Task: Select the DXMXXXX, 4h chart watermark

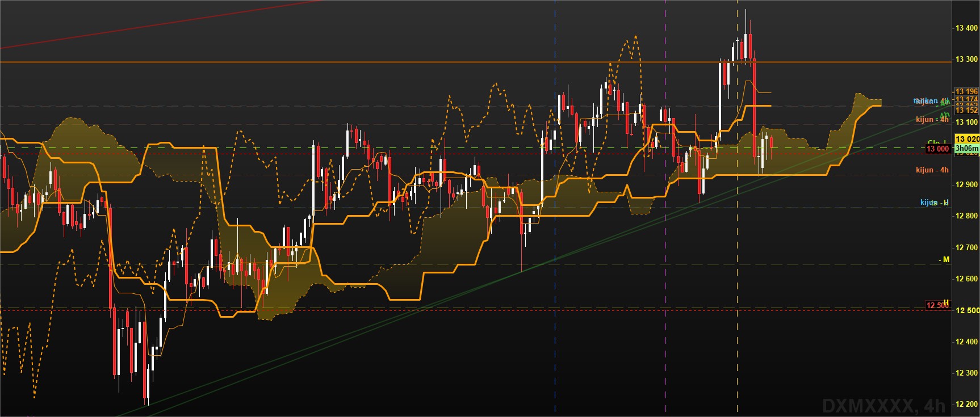Action: click(884, 405)
